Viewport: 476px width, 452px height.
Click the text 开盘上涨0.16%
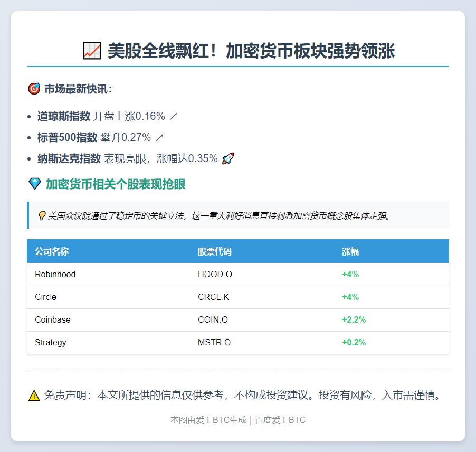point(129,116)
